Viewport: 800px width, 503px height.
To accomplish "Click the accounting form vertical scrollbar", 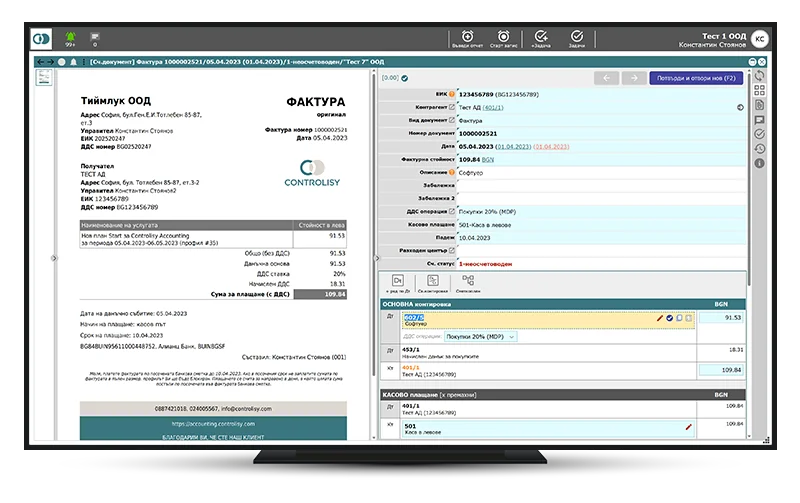I will tap(748, 179).
